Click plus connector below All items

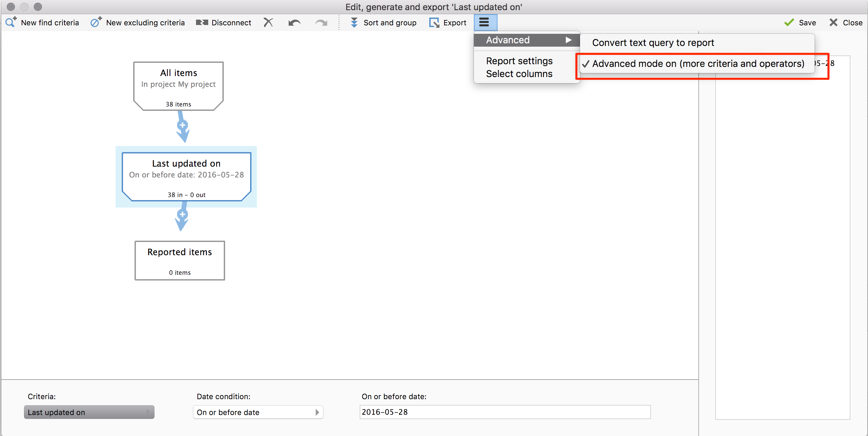point(183,125)
